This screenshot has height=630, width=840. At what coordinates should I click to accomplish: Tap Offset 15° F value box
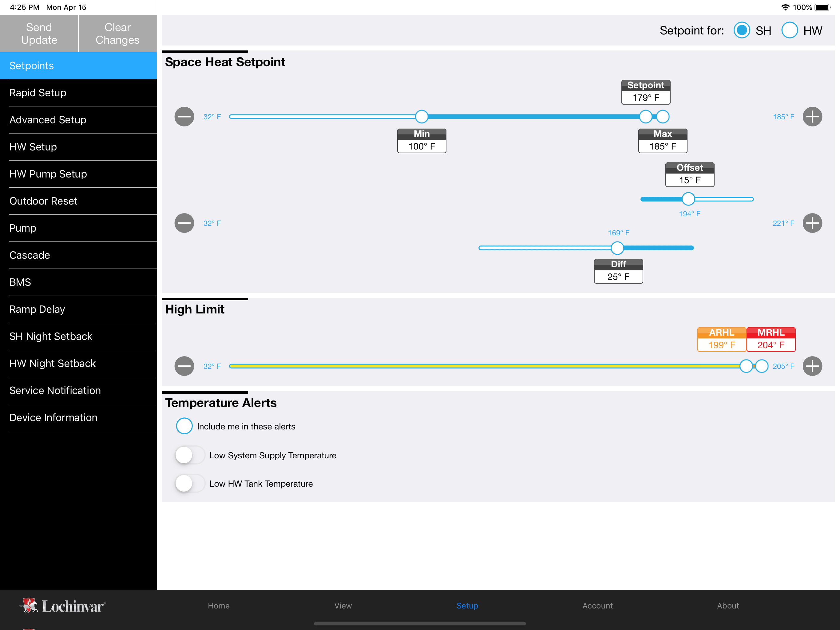pyautogui.click(x=690, y=174)
